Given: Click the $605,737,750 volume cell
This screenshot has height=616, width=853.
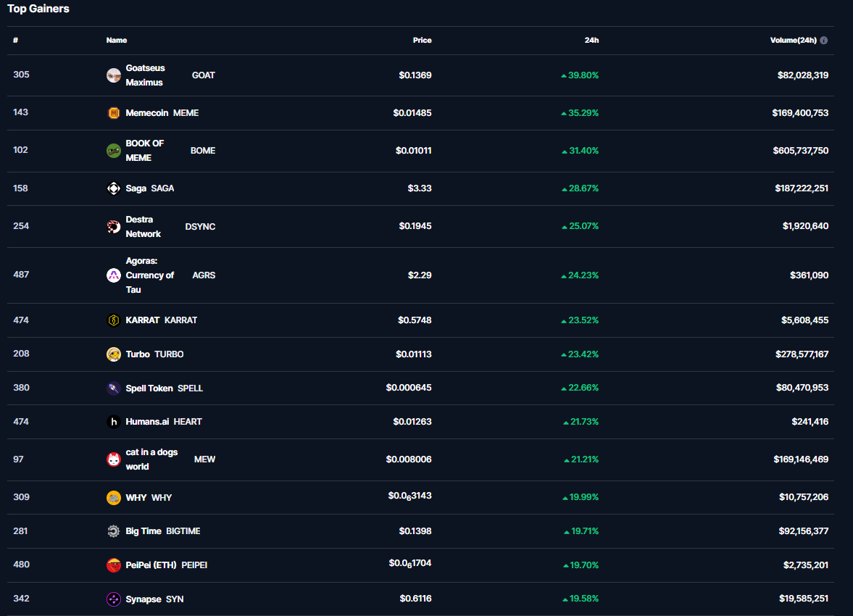Looking at the screenshot, I should [x=801, y=151].
